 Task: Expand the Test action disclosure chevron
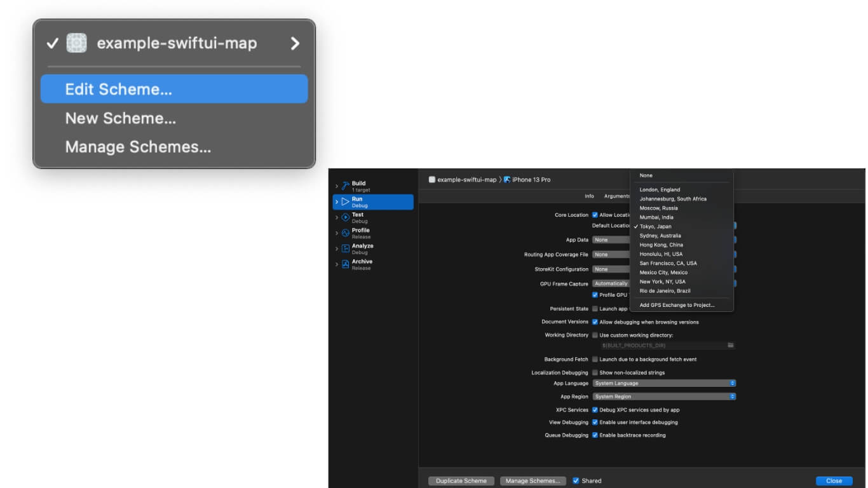(337, 217)
